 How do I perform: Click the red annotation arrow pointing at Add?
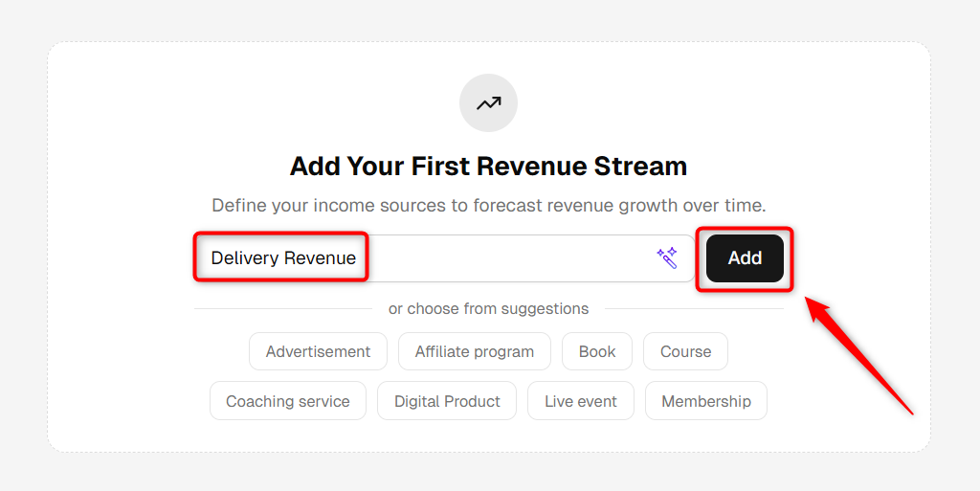pos(858,355)
